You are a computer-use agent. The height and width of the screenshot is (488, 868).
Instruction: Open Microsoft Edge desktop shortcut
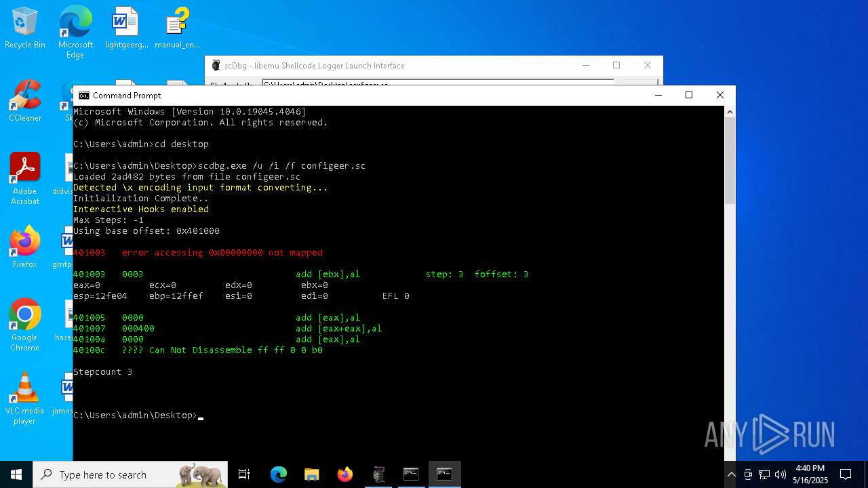pyautogui.click(x=75, y=32)
